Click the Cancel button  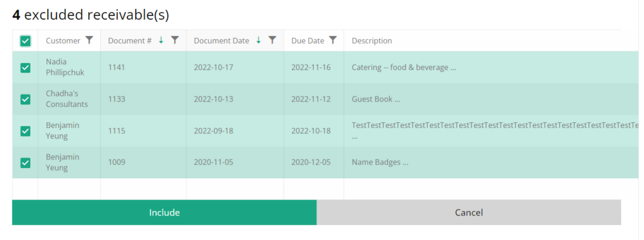click(x=469, y=212)
